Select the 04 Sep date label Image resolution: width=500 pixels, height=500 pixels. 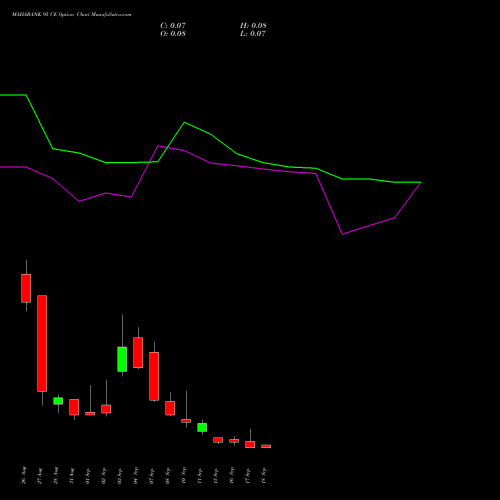coord(136,475)
